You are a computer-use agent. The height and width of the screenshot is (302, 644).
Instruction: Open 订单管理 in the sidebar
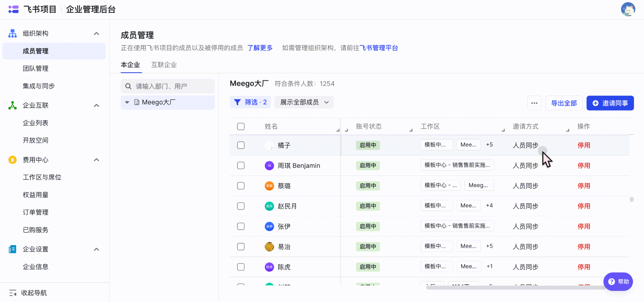tap(36, 212)
